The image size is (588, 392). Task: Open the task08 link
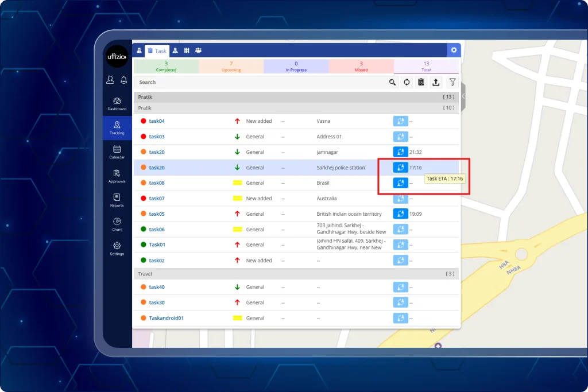pyautogui.click(x=157, y=183)
